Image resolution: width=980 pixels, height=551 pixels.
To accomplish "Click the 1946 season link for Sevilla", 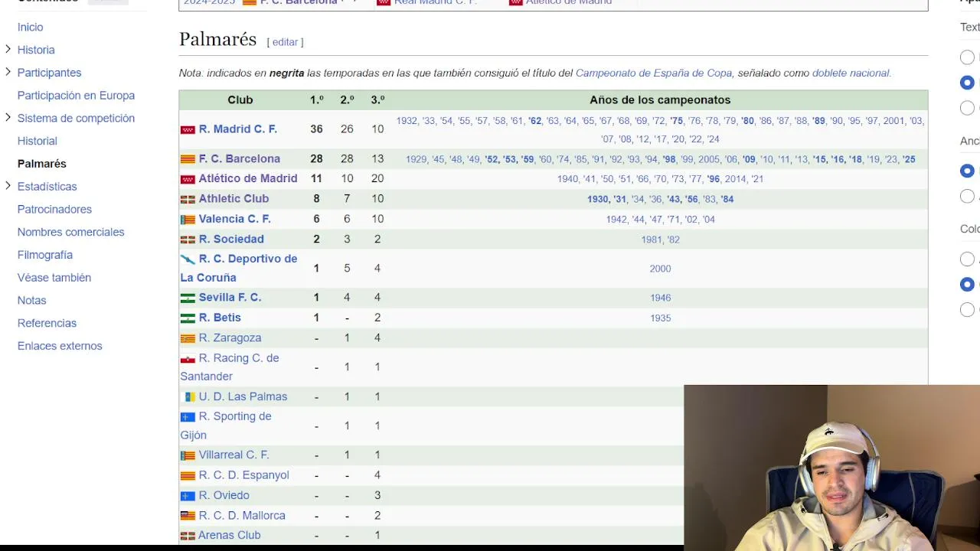I will (660, 298).
